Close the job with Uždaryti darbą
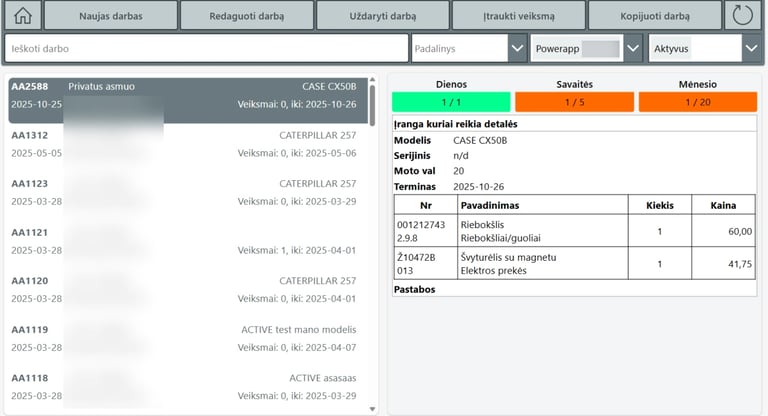Screen dimensions: 768x416 coord(383,16)
